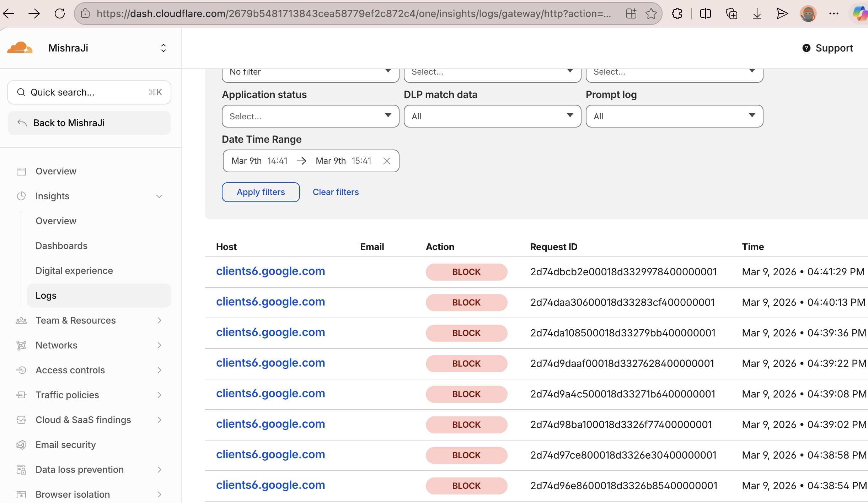The image size is (868, 503).
Task: Select Logs in the sidebar
Action: (x=45, y=295)
